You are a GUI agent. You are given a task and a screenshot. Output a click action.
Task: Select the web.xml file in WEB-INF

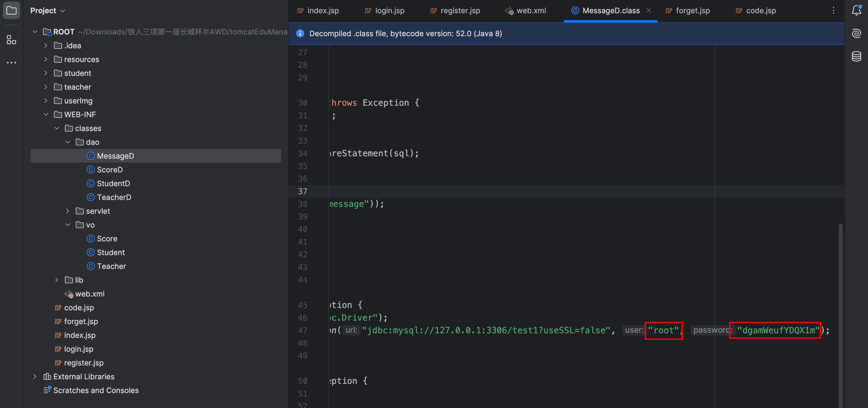(x=90, y=293)
